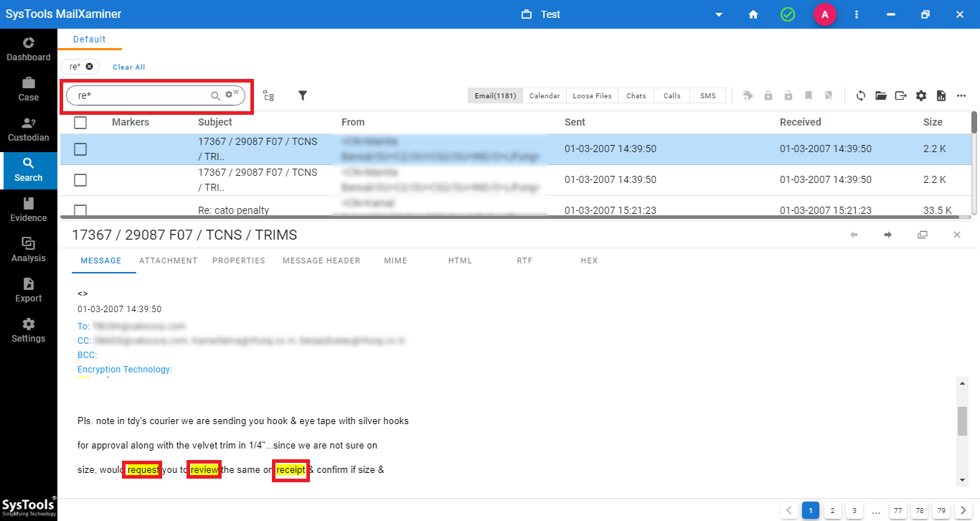980x521 pixels.
Task: Click the locked padlock icon
Action: pyautogui.click(x=768, y=95)
